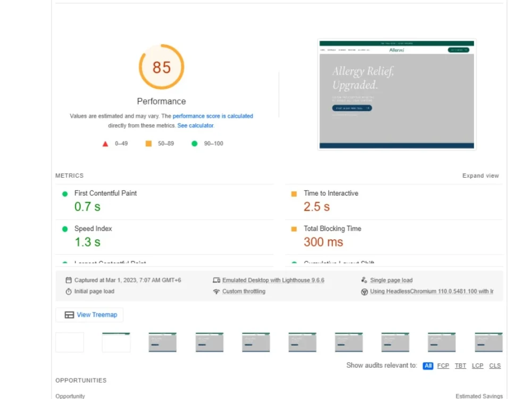
Task: Click the 'Custom throttling' label
Action: tap(244, 292)
